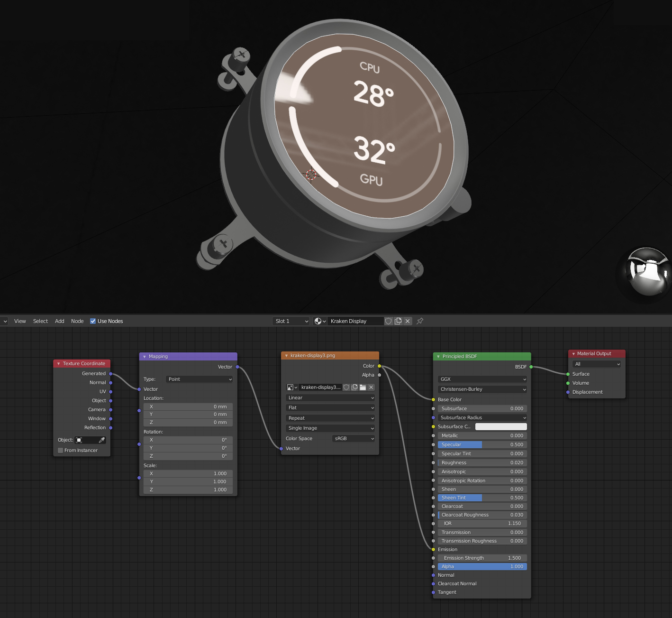Screen dimensions: 672x618
Task: Open the material browse sphere icon
Action: (x=320, y=321)
